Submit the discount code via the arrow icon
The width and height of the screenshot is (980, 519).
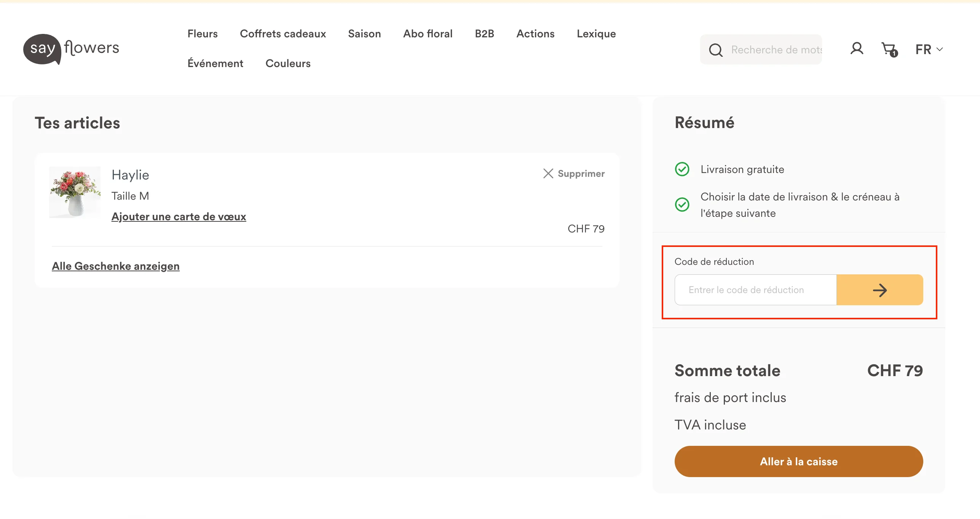pos(880,290)
